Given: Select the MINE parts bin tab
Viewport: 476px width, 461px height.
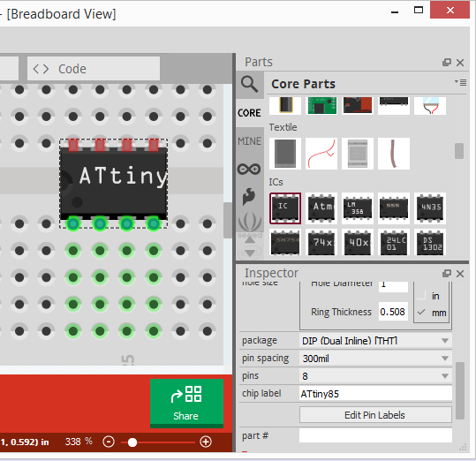Looking at the screenshot, I should click(250, 141).
